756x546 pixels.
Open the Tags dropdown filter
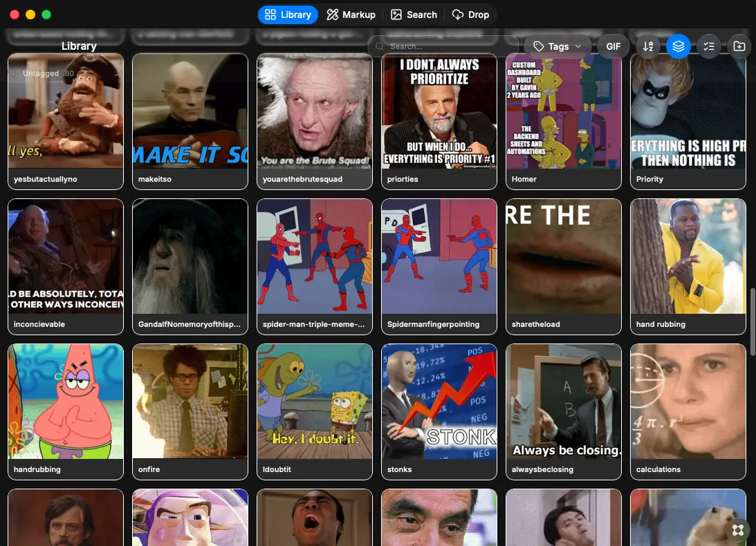point(557,46)
